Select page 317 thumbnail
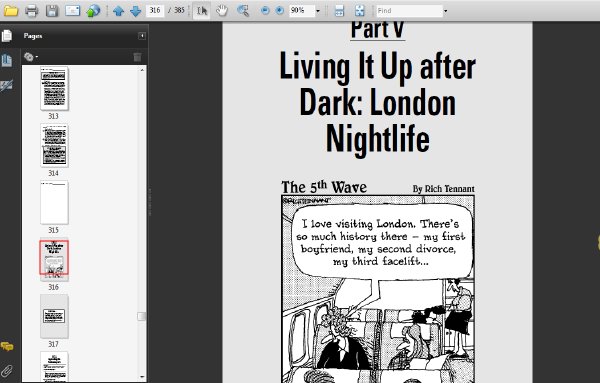600x383 pixels. pyautogui.click(x=54, y=316)
